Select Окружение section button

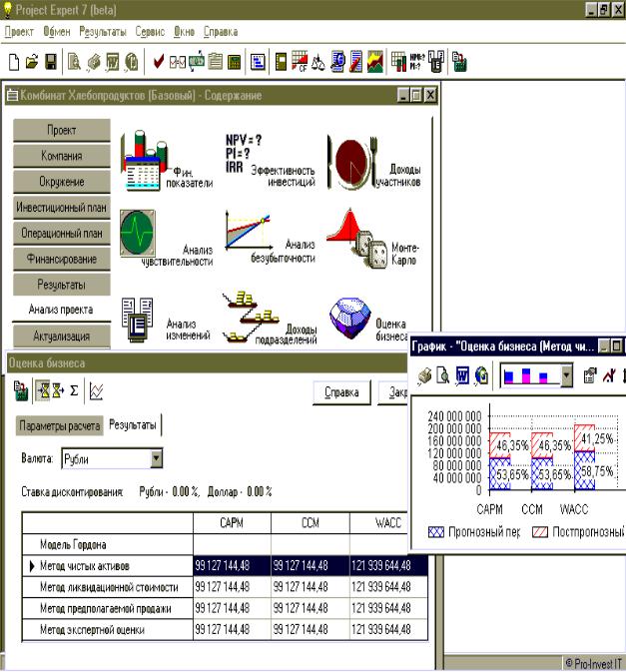62,182
